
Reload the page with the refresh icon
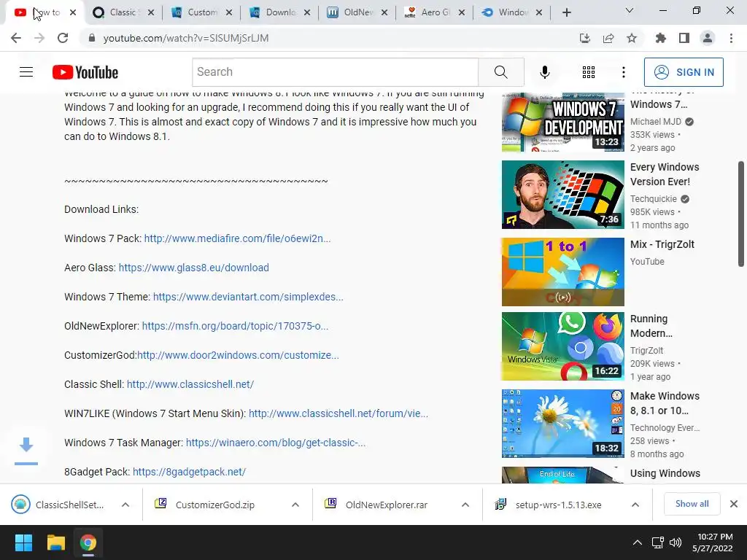tap(63, 38)
